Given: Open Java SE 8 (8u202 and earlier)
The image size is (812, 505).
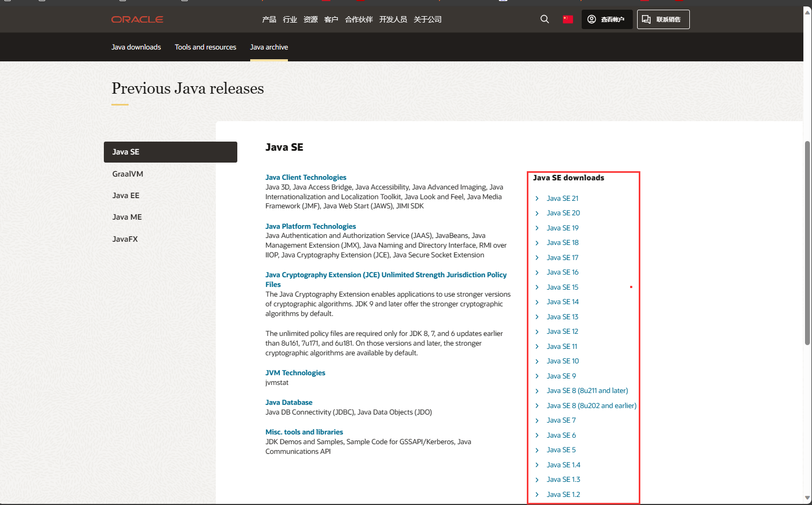Looking at the screenshot, I should click(x=591, y=405).
